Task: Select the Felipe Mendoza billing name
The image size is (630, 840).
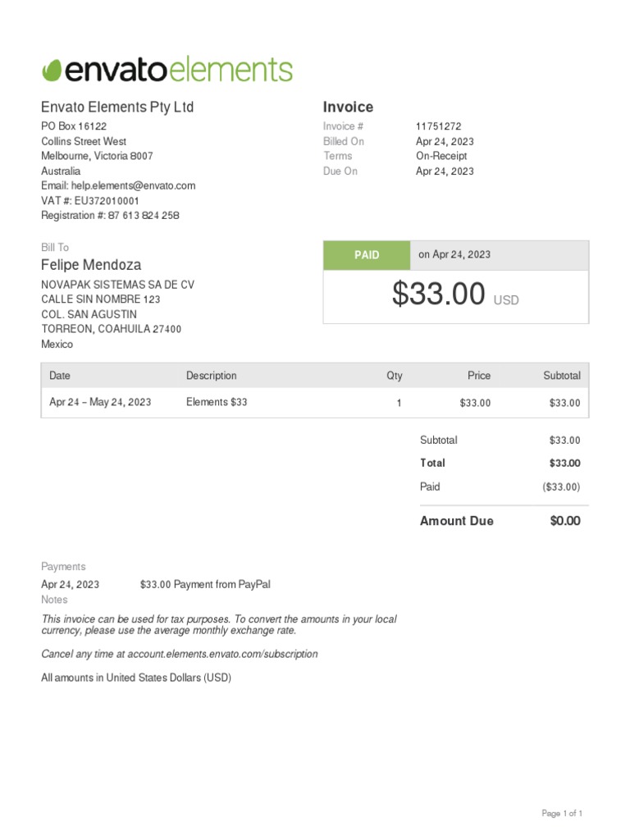Action: click(x=91, y=265)
